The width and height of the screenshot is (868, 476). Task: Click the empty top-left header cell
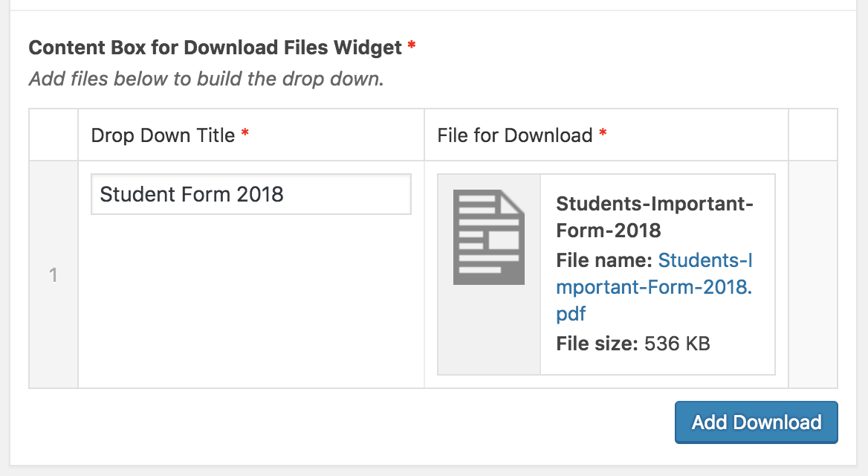(54, 135)
